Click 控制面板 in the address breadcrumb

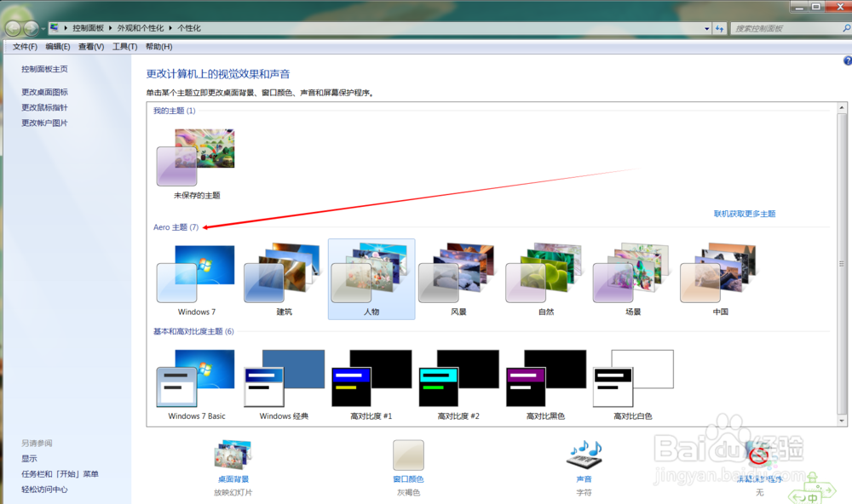tap(88, 28)
